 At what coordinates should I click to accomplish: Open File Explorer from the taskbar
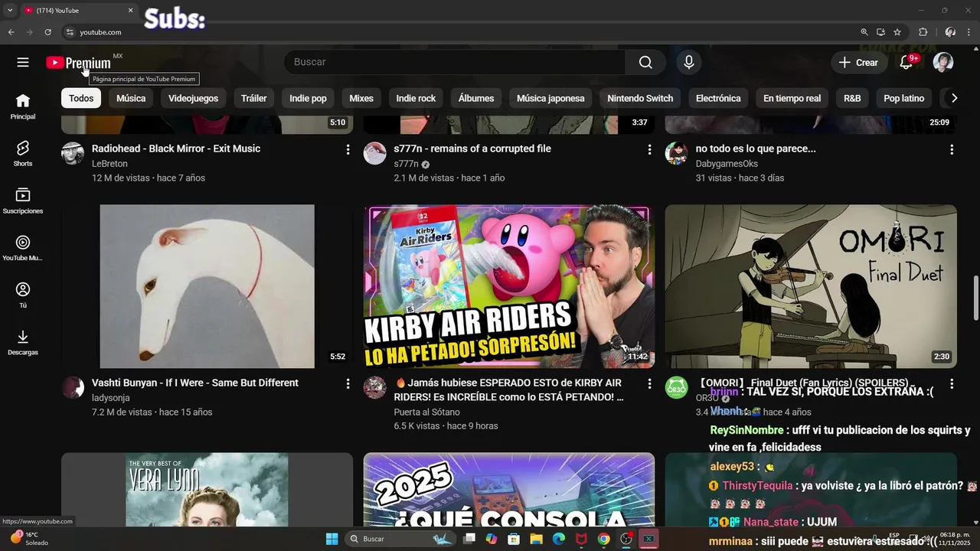pos(537,539)
